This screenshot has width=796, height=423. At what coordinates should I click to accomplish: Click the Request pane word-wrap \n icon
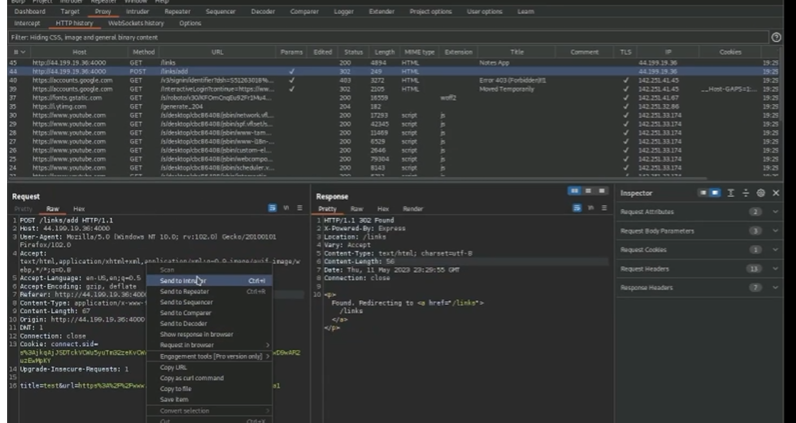288,208
